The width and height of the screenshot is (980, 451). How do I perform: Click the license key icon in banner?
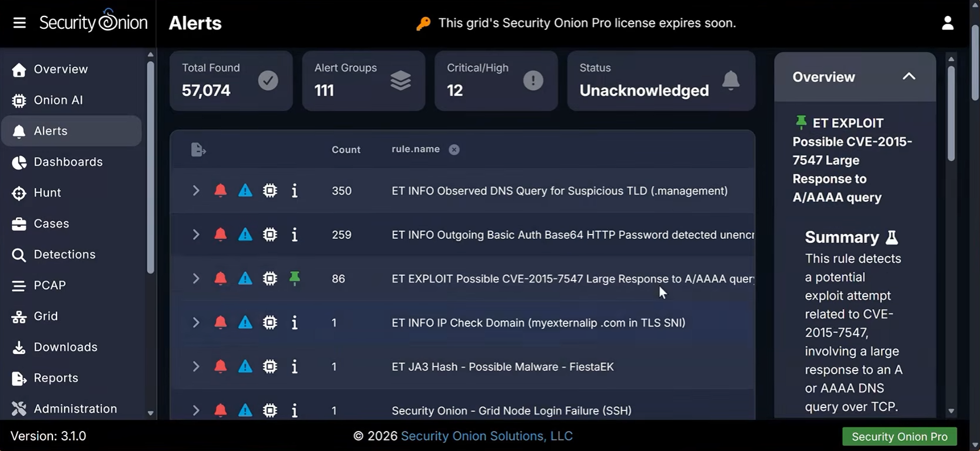pos(423,24)
